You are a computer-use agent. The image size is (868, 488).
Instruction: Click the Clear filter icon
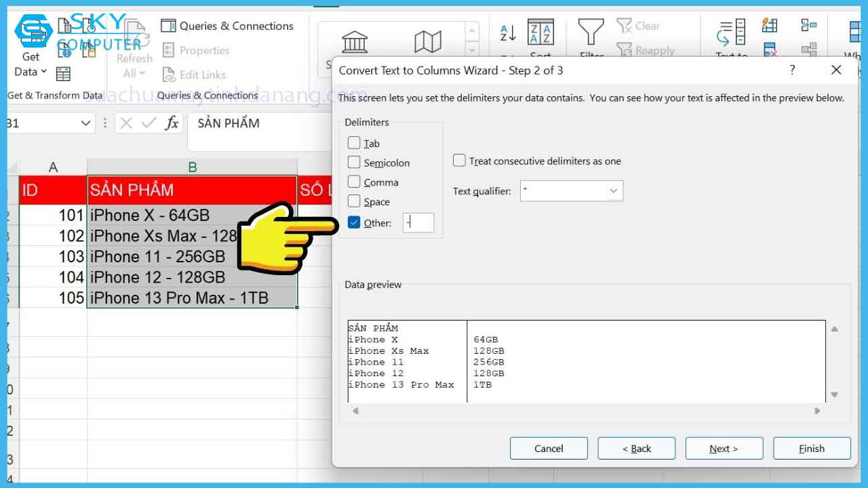(x=625, y=26)
